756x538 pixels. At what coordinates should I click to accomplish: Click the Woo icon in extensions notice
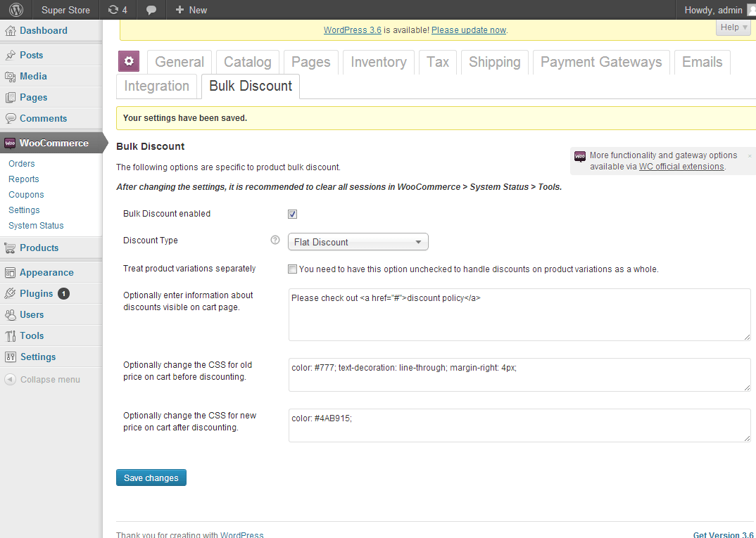(581, 156)
